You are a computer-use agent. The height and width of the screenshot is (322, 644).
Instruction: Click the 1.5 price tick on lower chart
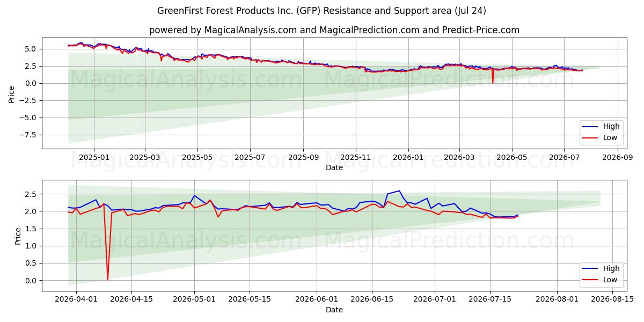pos(31,229)
